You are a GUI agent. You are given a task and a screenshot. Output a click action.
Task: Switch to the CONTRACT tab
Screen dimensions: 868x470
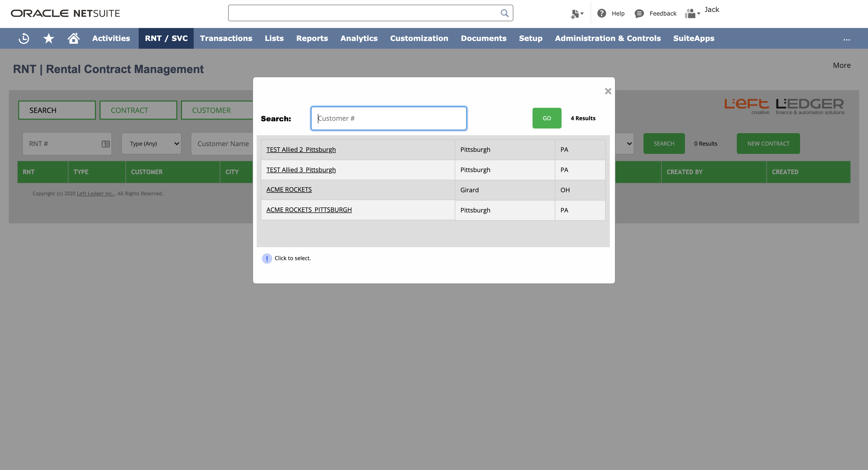click(138, 110)
